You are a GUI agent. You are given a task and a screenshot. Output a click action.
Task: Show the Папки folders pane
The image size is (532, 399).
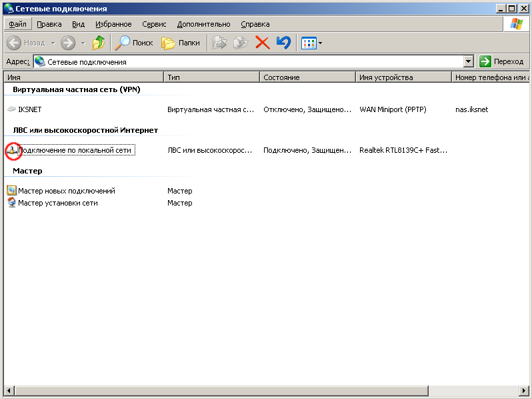pos(181,43)
